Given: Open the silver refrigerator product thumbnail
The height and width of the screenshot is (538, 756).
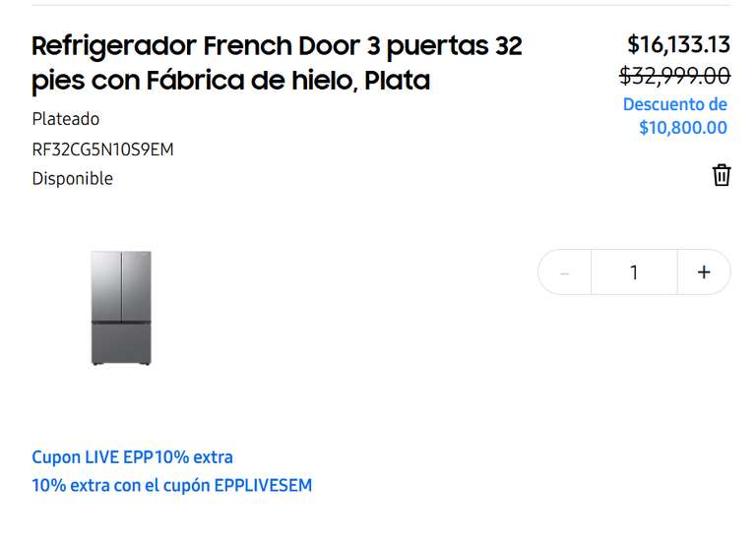Looking at the screenshot, I should (121, 308).
